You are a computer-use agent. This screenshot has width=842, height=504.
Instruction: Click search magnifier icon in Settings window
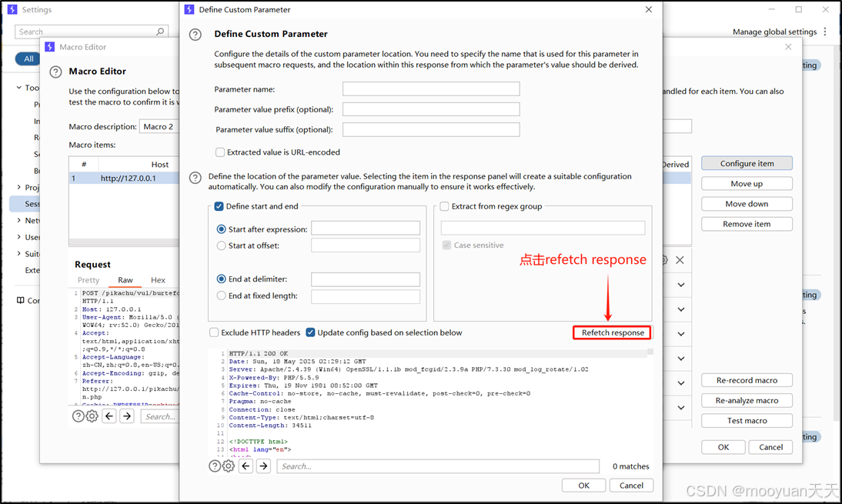coord(160,32)
